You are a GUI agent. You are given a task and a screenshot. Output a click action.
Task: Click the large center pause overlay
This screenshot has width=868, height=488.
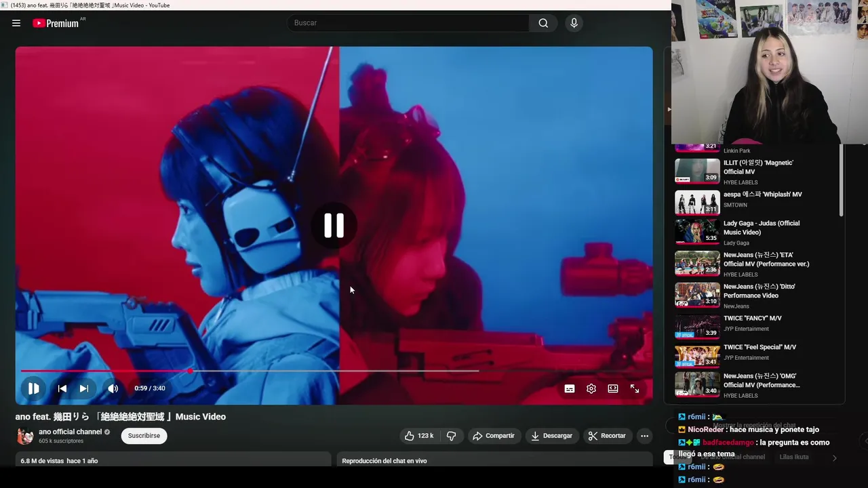click(x=334, y=226)
